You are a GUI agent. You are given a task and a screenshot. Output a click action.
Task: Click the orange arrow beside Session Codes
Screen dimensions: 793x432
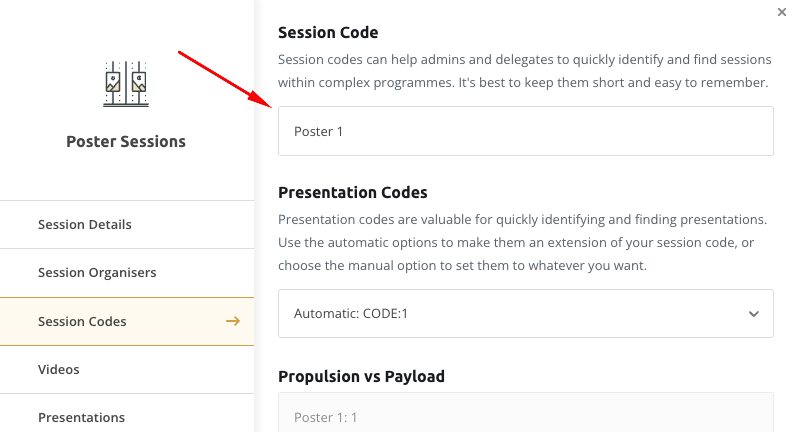[233, 321]
